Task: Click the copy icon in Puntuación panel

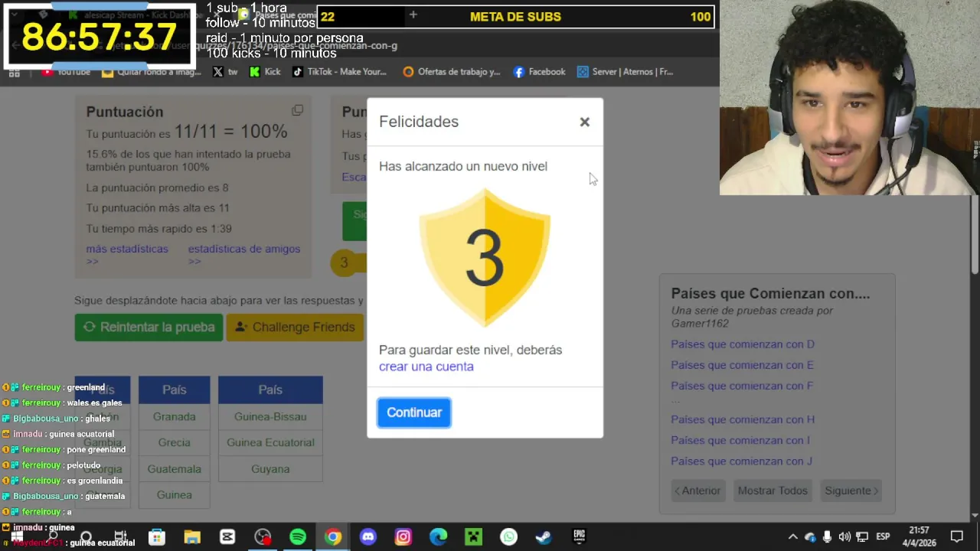Action: coord(297,111)
